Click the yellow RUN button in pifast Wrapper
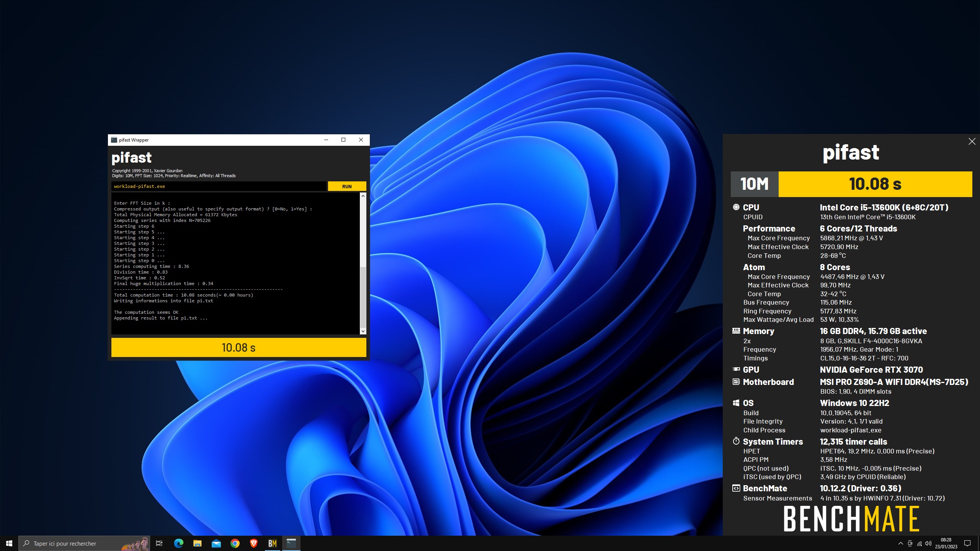Screen dimensions: 980x551 (347, 186)
